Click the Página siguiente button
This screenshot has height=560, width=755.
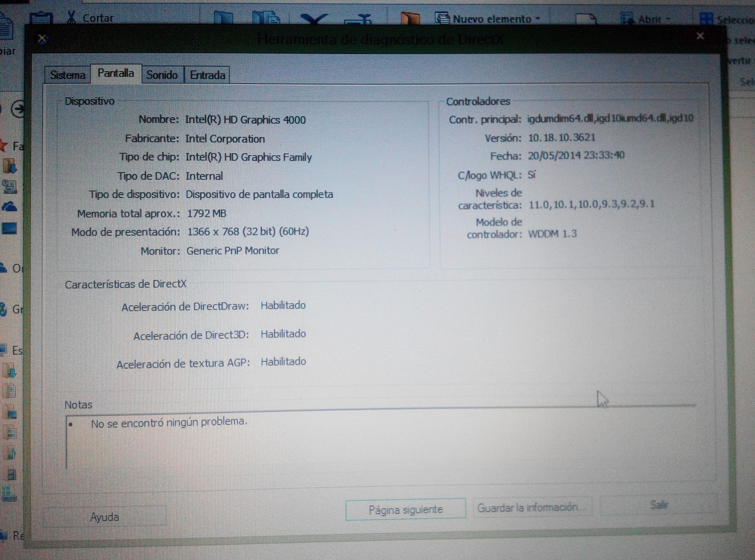[x=405, y=510]
